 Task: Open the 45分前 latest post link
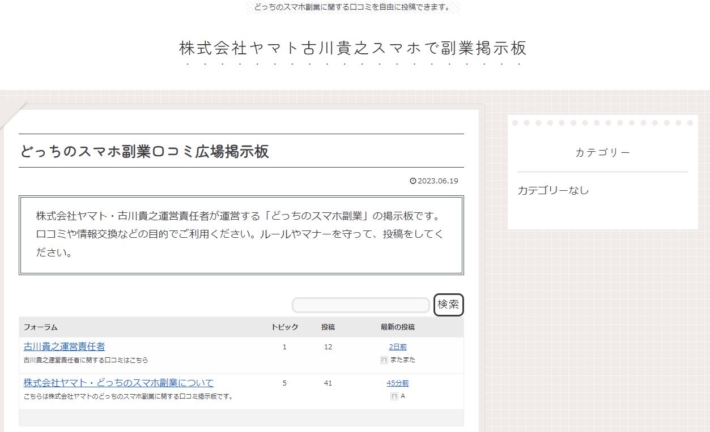pyautogui.click(x=398, y=383)
